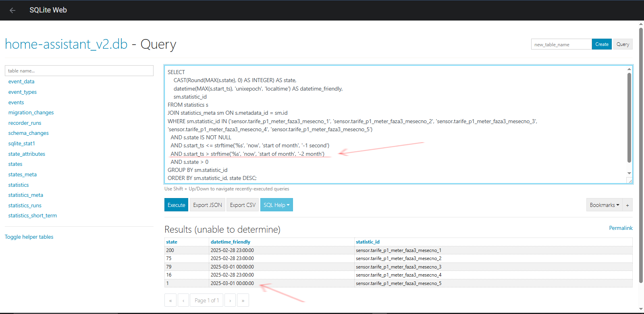644x314 pixels.
Task: Expand the Bookmarks dropdown
Action: coord(604,205)
